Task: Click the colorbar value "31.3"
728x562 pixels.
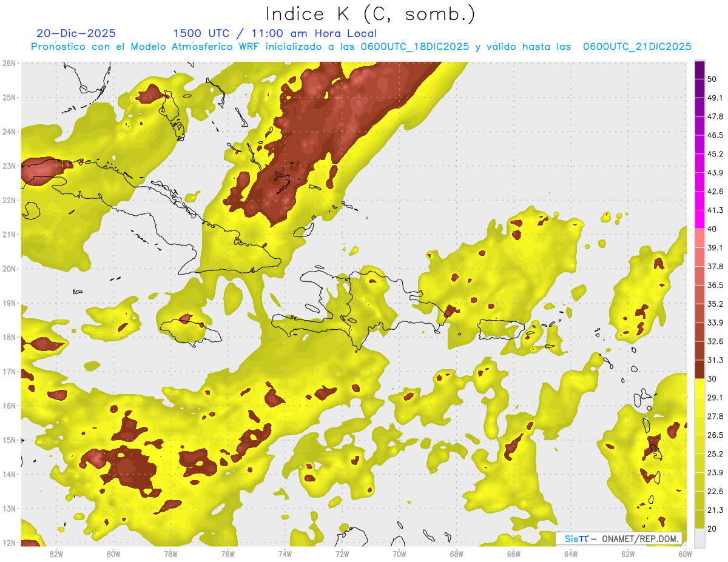Action: click(715, 360)
